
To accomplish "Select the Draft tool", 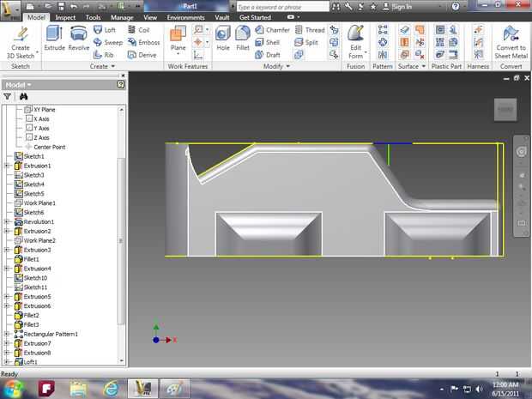I will click(x=268, y=55).
